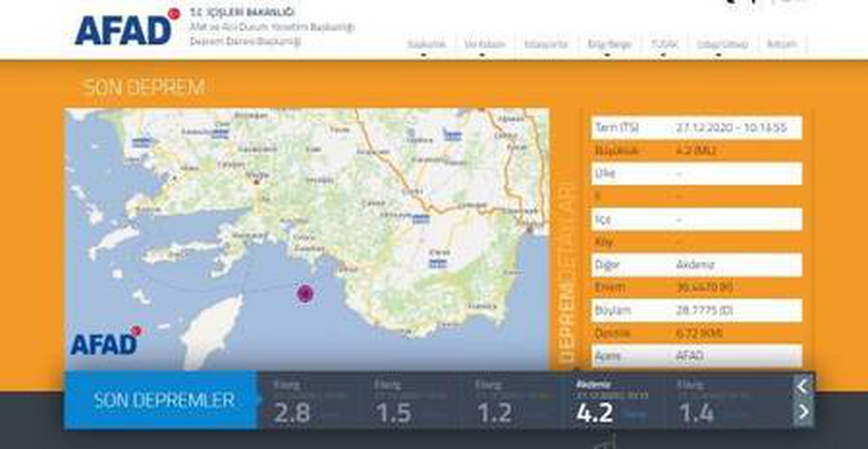Click the earthquake epicenter marker on map

coord(305,293)
